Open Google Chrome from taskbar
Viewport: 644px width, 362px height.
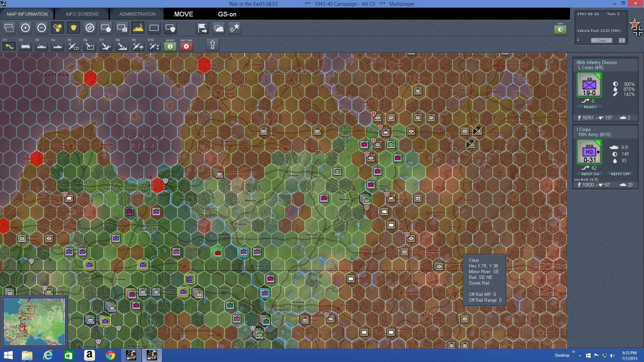tap(110, 355)
